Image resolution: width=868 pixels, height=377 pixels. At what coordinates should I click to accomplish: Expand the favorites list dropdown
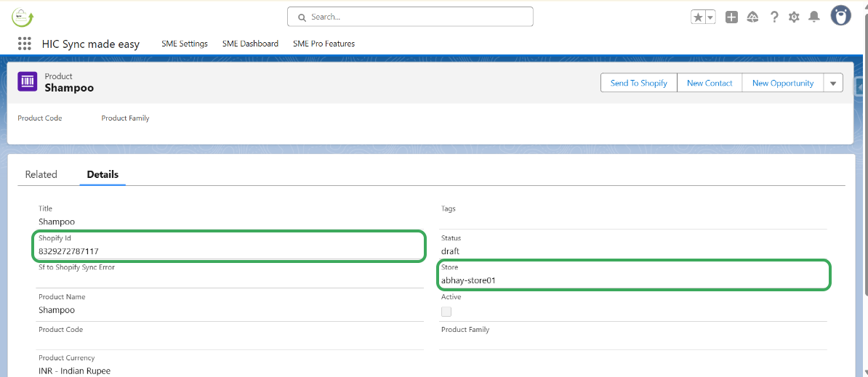tap(710, 17)
